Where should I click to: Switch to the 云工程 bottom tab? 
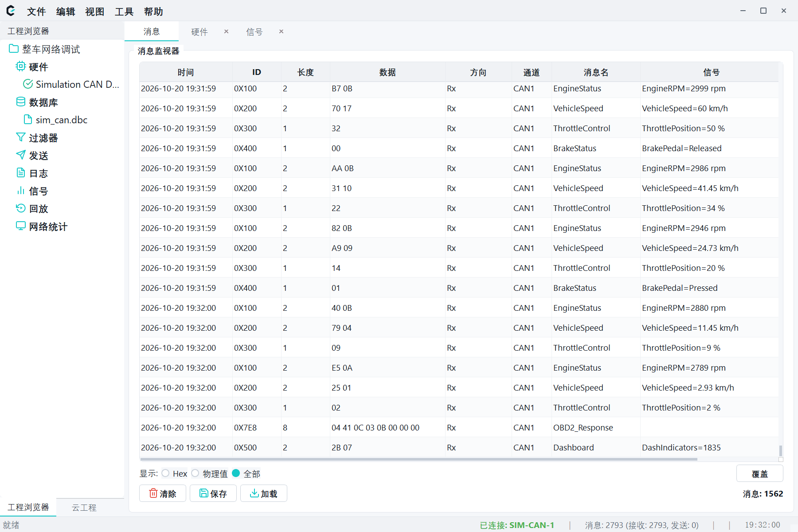pyautogui.click(x=84, y=507)
